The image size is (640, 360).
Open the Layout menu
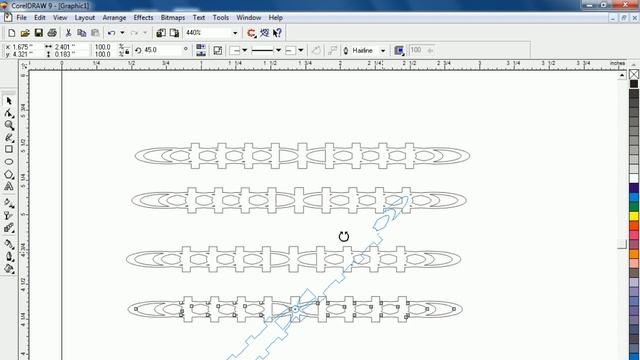pos(84,18)
